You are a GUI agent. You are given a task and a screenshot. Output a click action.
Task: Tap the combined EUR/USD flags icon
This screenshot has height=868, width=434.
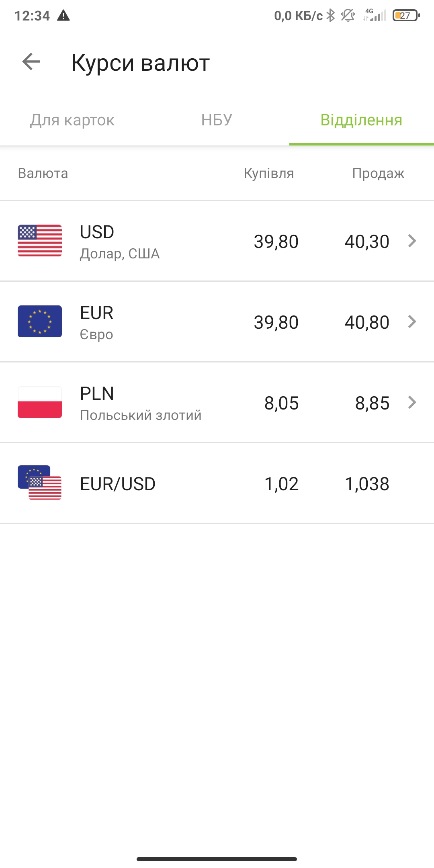pyautogui.click(x=40, y=483)
